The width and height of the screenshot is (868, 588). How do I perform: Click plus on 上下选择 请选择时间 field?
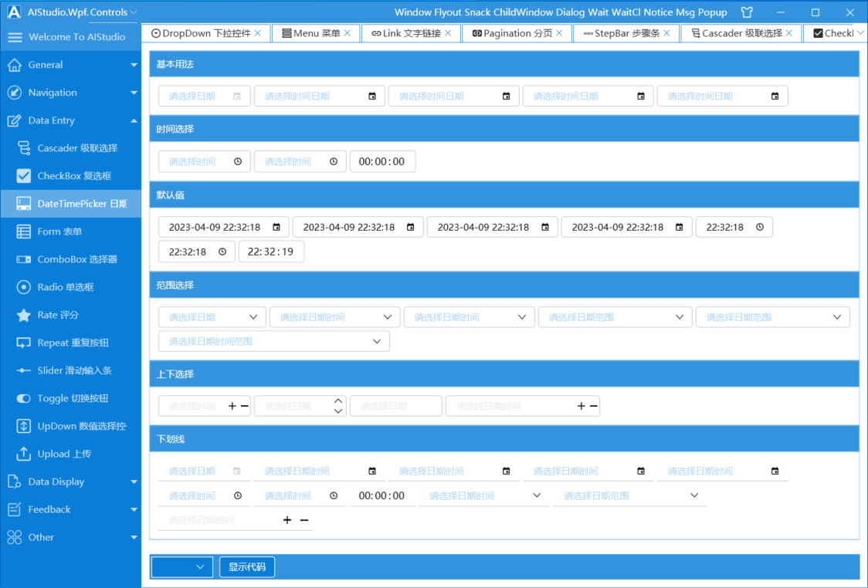pyautogui.click(x=232, y=406)
